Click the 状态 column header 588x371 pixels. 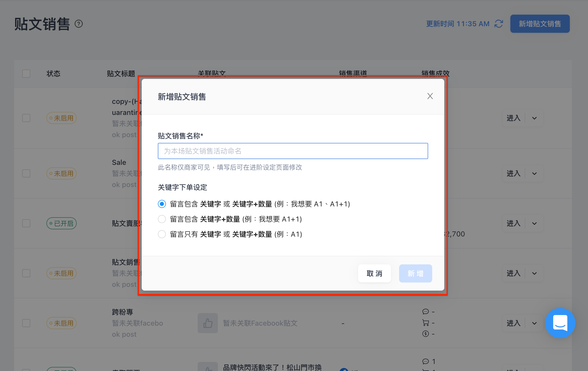(x=53, y=74)
